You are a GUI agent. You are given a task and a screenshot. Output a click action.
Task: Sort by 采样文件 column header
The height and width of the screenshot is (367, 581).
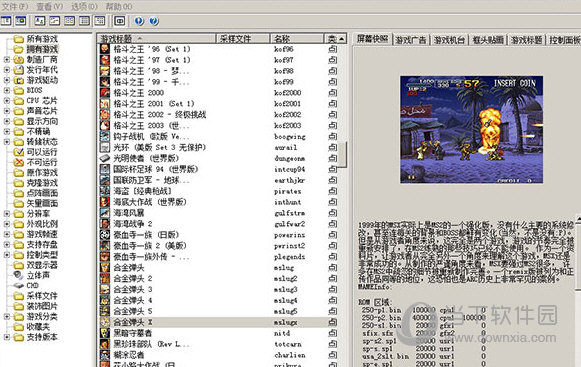243,39
